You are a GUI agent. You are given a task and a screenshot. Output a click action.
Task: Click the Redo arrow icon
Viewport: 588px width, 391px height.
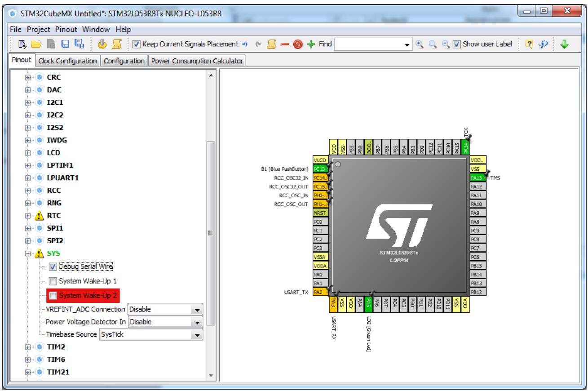point(258,44)
